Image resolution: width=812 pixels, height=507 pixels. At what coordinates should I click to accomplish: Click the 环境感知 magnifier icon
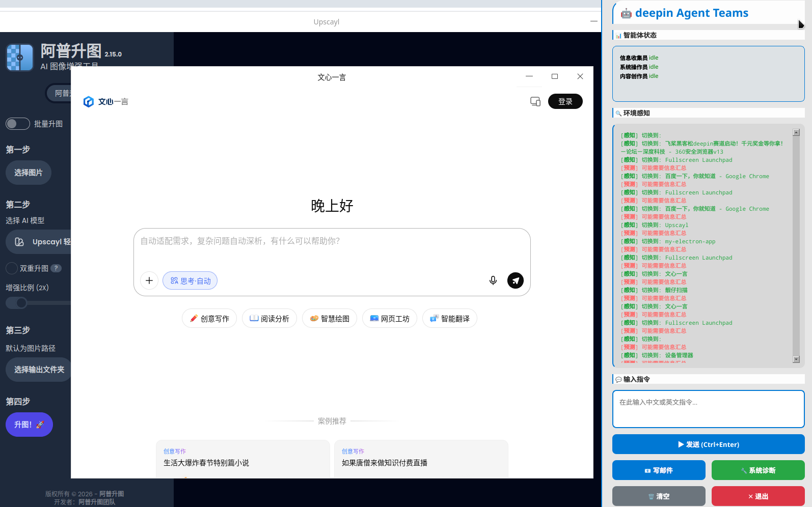click(x=618, y=114)
